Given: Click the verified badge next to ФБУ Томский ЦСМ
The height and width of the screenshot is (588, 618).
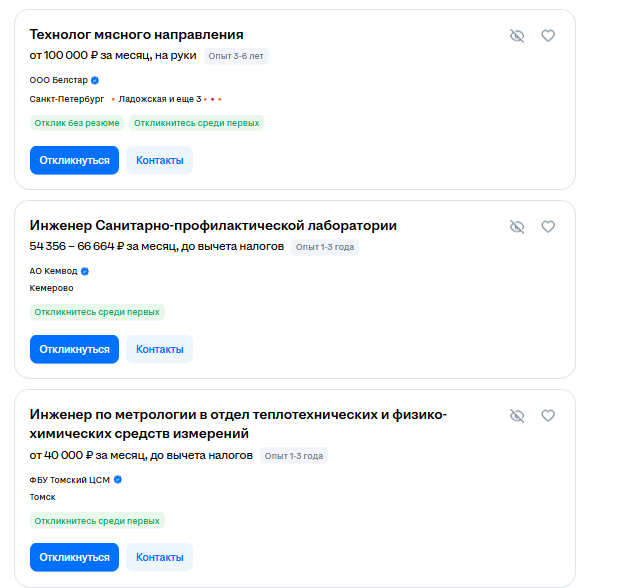Looking at the screenshot, I should point(118,480).
